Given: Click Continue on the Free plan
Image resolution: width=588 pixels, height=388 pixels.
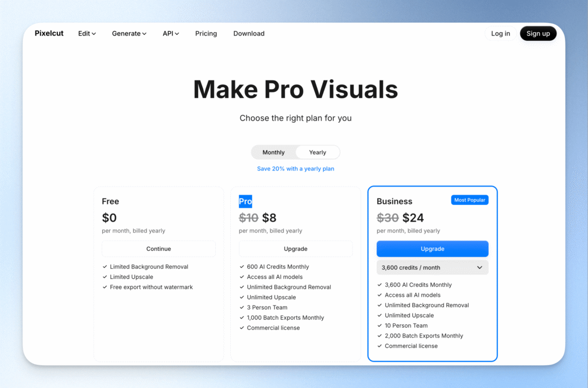Looking at the screenshot, I should tap(158, 249).
